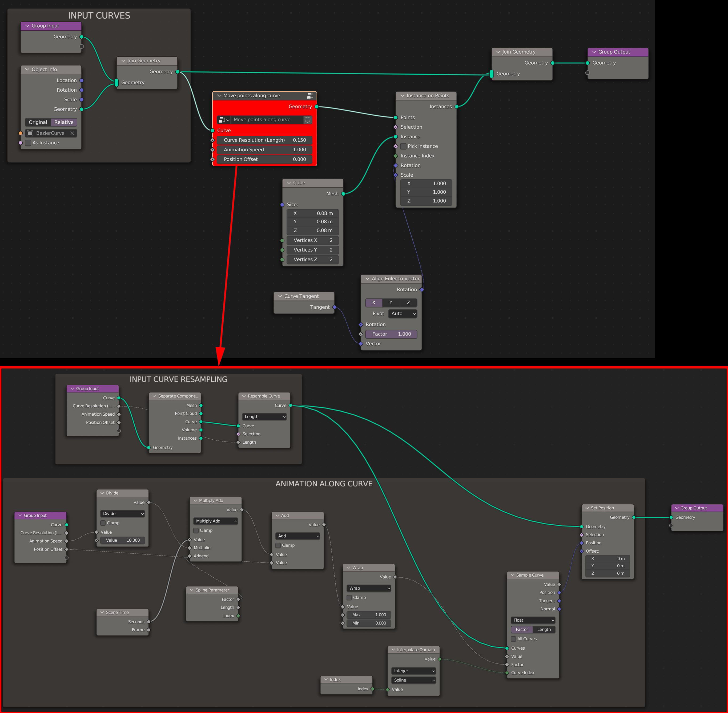728x713 pixels.
Task: Click the Animation Speed value field
Action: 264,150
